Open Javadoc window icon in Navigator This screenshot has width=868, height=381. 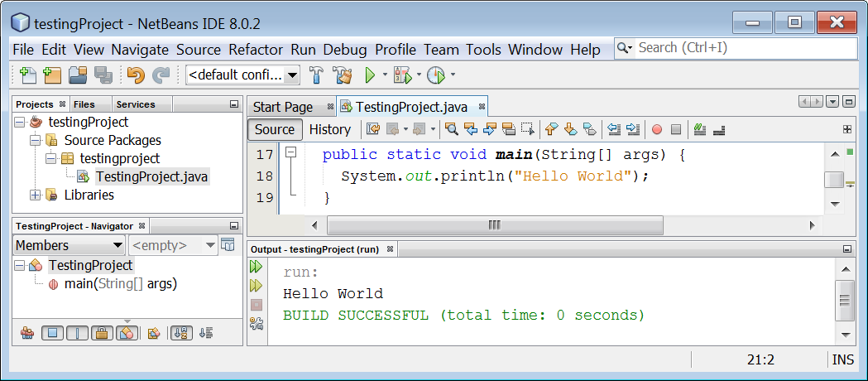point(228,245)
